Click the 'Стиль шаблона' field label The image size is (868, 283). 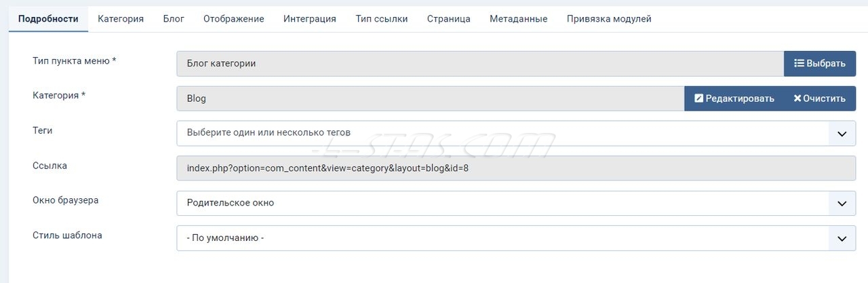[67, 235]
